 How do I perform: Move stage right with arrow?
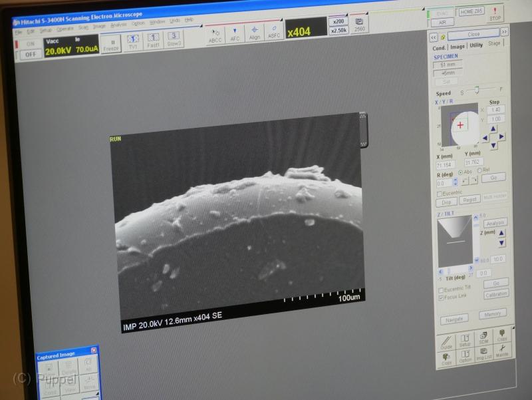coord(502,136)
